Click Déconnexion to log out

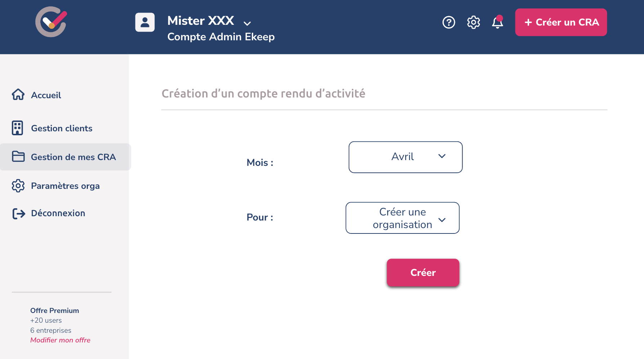(58, 213)
